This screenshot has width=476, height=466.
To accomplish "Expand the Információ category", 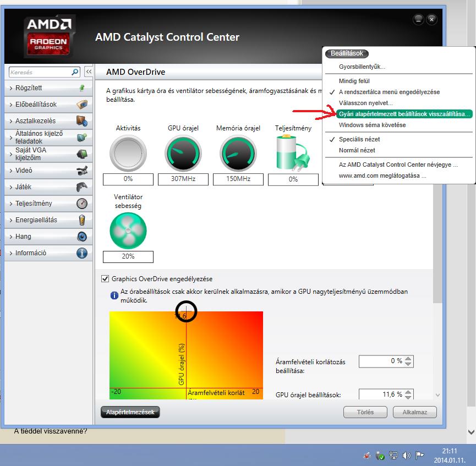I will [x=48, y=253].
